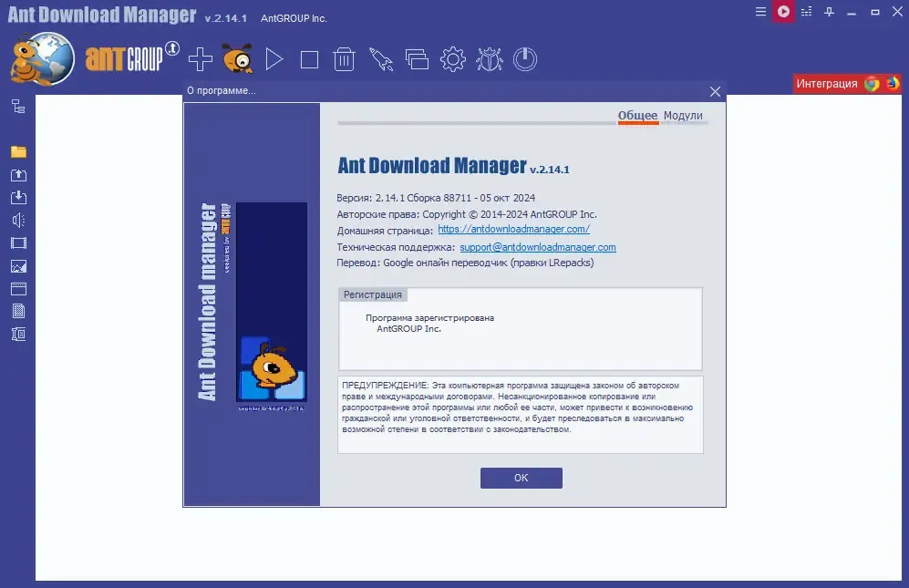Start downloads with the play icon

(274, 59)
